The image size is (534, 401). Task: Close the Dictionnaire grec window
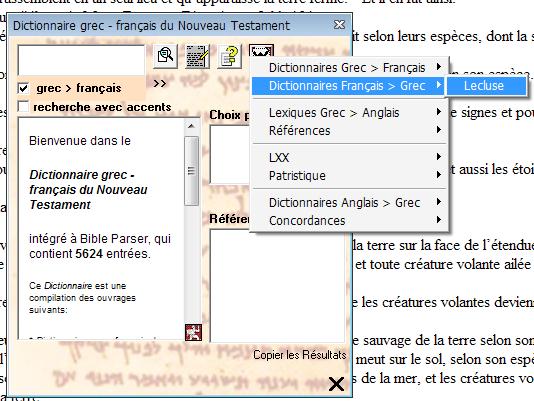[339, 25]
